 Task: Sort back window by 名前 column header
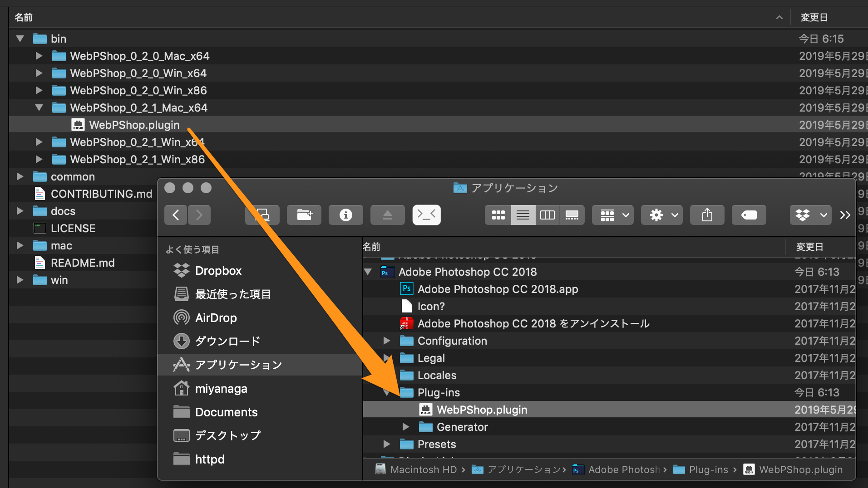point(399,17)
